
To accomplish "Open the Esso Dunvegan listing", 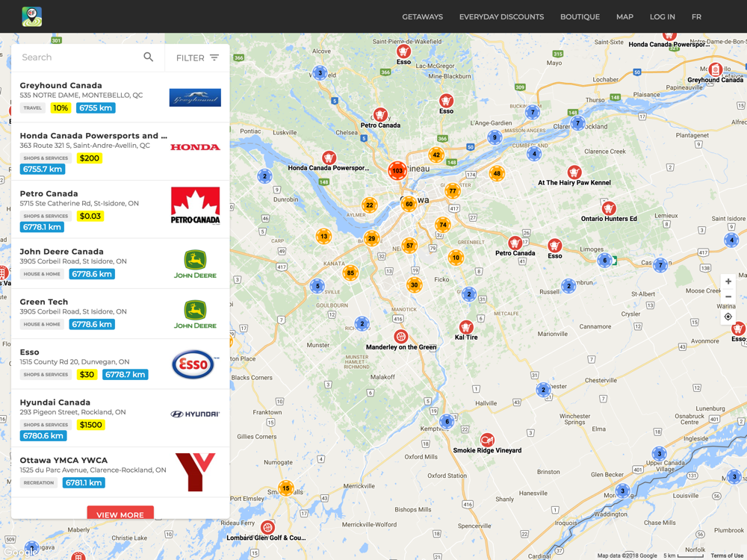I will (x=120, y=364).
